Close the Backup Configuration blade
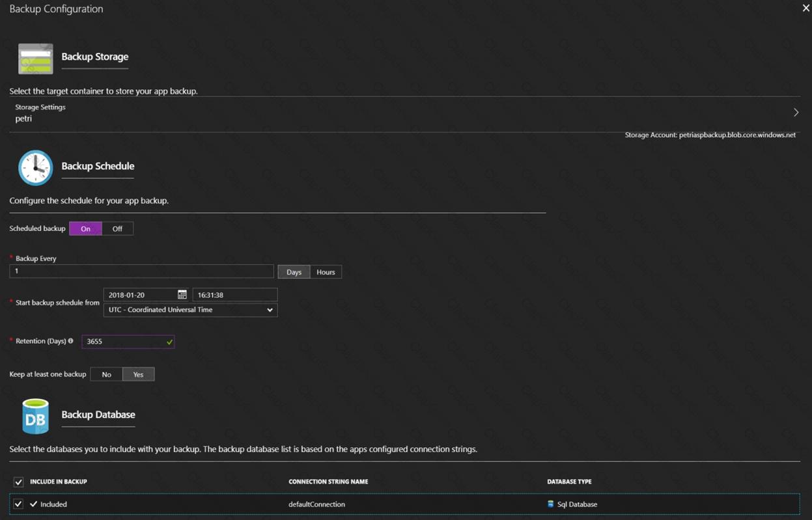The height and width of the screenshot is (520, 812). tap(805, 8)
